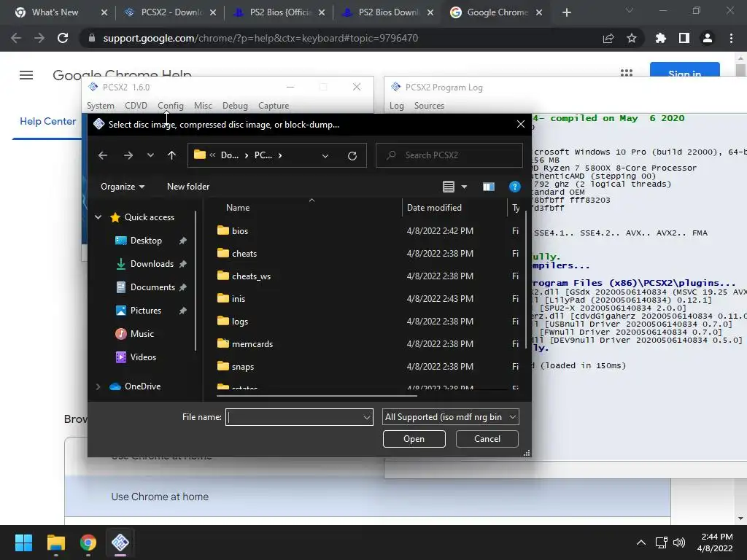Viewport: 747px width, 560px height.
Task: Expand the OneDrive tree node
Action: (x=98, y=386)
